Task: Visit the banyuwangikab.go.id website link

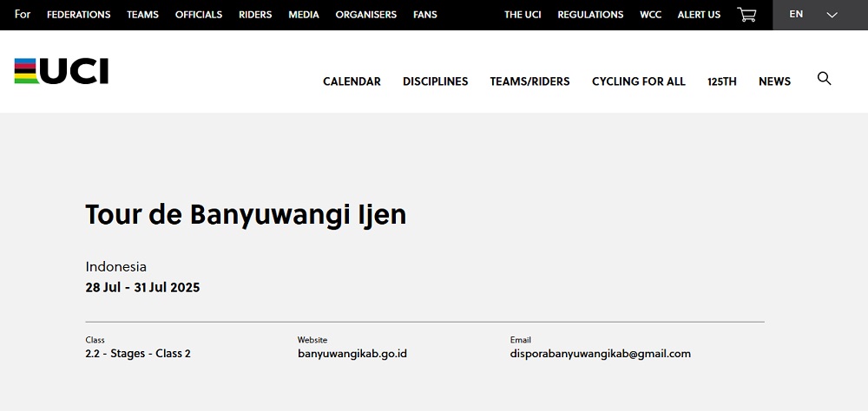Action: click(x=352, y=354)
